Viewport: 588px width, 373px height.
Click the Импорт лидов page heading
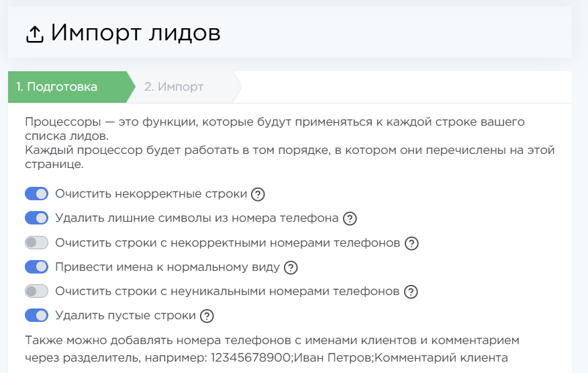coord(136,33)
